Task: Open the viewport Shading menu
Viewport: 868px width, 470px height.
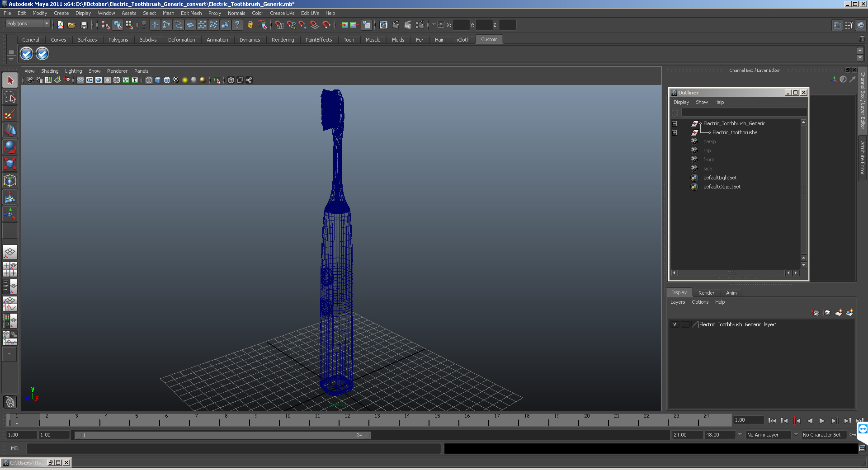Action: (x=50, y=71)
